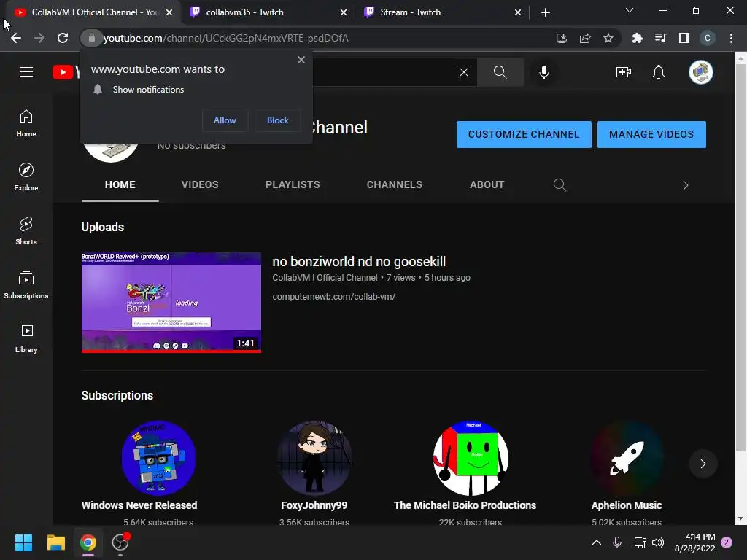
Task: Open Windows Never Released channel avatar
Action: pos(158,458)
